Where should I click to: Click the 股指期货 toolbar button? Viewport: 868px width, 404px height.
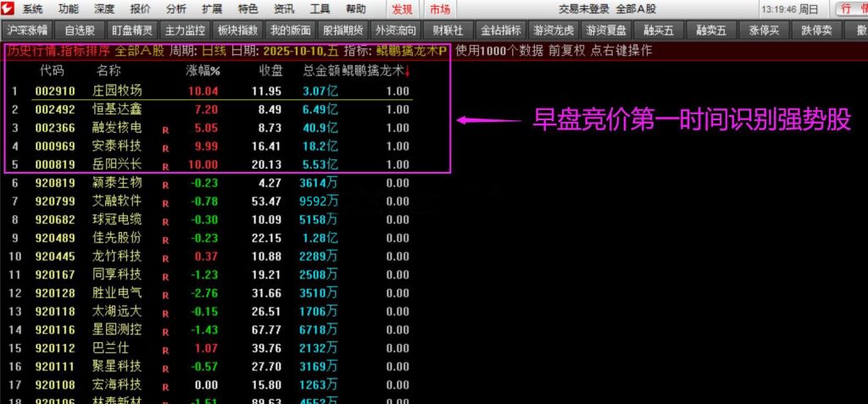(x=344, y=31)
